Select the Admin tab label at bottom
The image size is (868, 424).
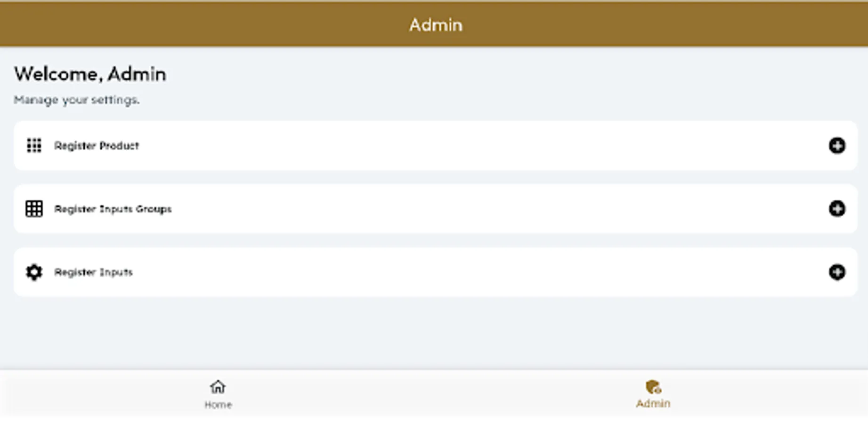click(653, 404)
